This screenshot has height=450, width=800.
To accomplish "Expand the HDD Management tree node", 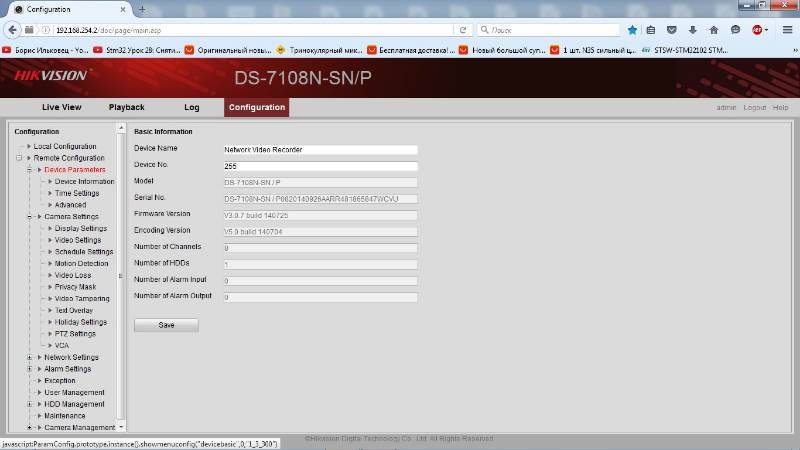I will point(30,405).
